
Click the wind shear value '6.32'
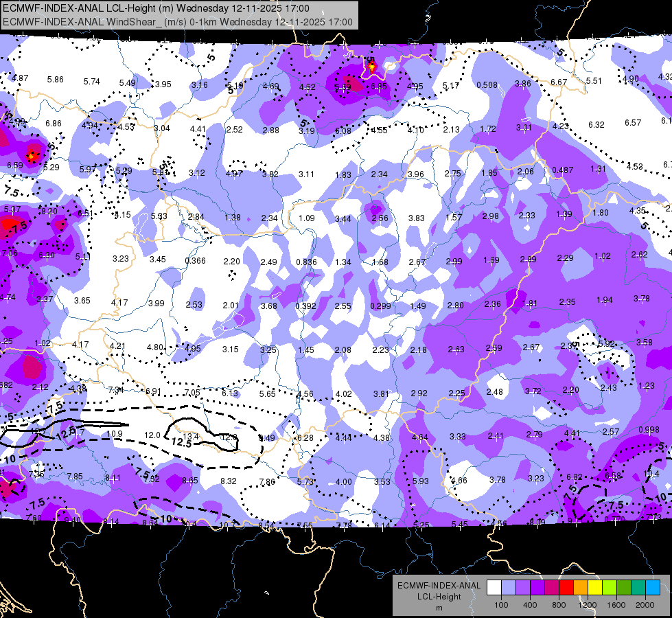pos(596,124)
